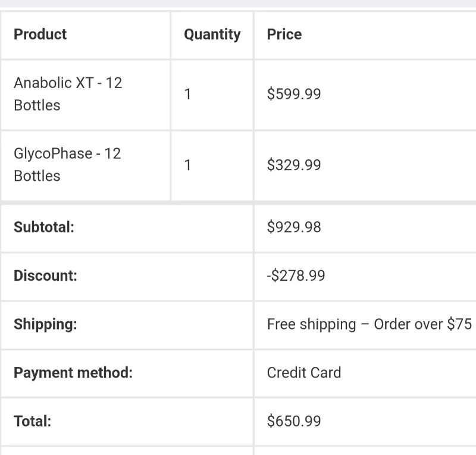Image resolution: width=476 pixels, height=455 pixels.
Task: Select Anabolic XT - 12 Bottles product name
Action: pyautogui.click(x=68, y=94)
